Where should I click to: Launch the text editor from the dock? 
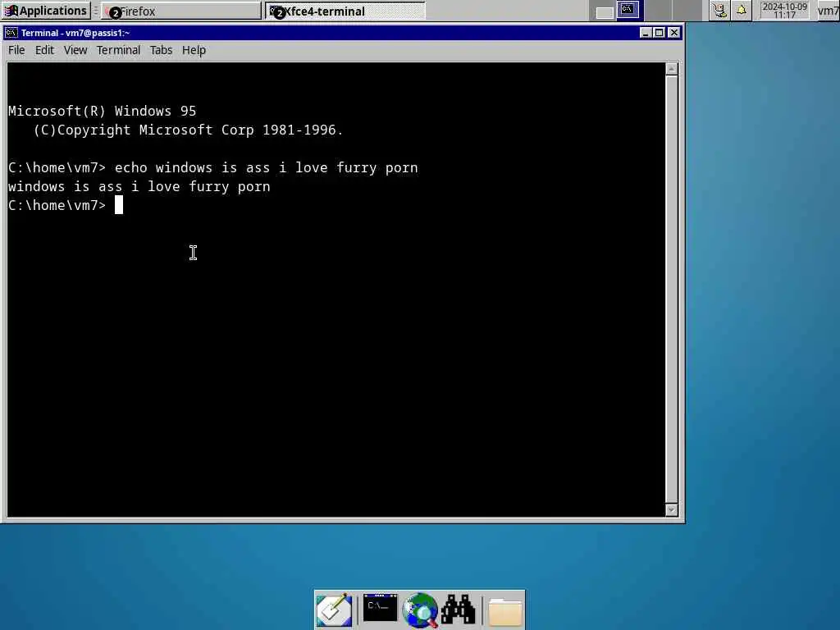(x=334, y=609)
